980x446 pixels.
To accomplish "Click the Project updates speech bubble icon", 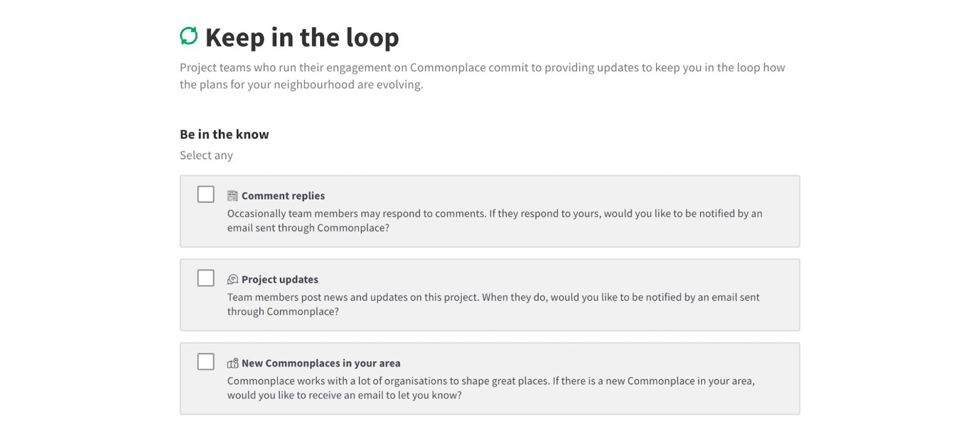I will click(x=233, y=279).
